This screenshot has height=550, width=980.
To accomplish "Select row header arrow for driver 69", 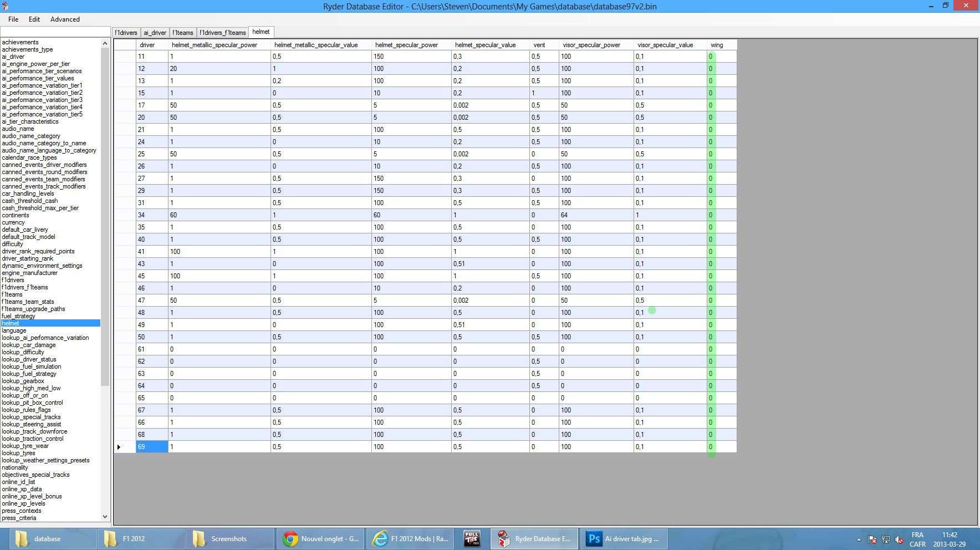I will click(x=125, y=447).
